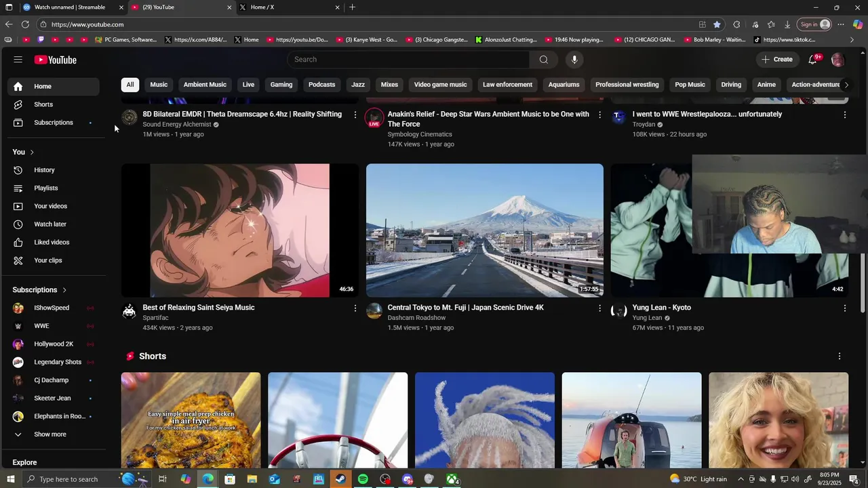
Task: Open Watch later in the sidebar
Action: (54, 224)
